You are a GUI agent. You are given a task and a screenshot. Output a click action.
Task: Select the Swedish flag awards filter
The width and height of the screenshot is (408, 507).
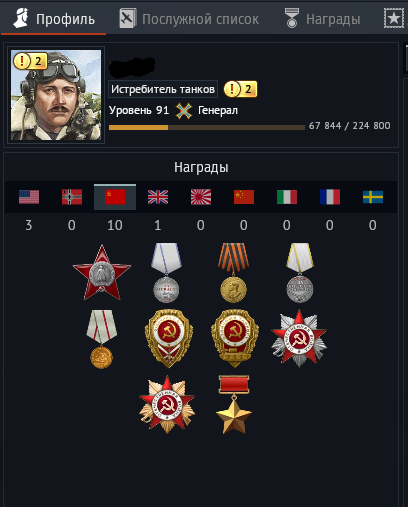[x=373, y=197]
